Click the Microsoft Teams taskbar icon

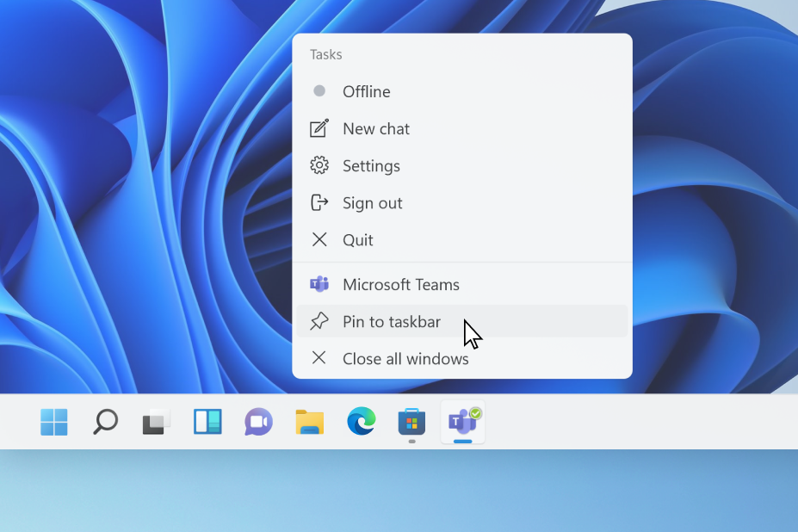(x=462, y=422)
